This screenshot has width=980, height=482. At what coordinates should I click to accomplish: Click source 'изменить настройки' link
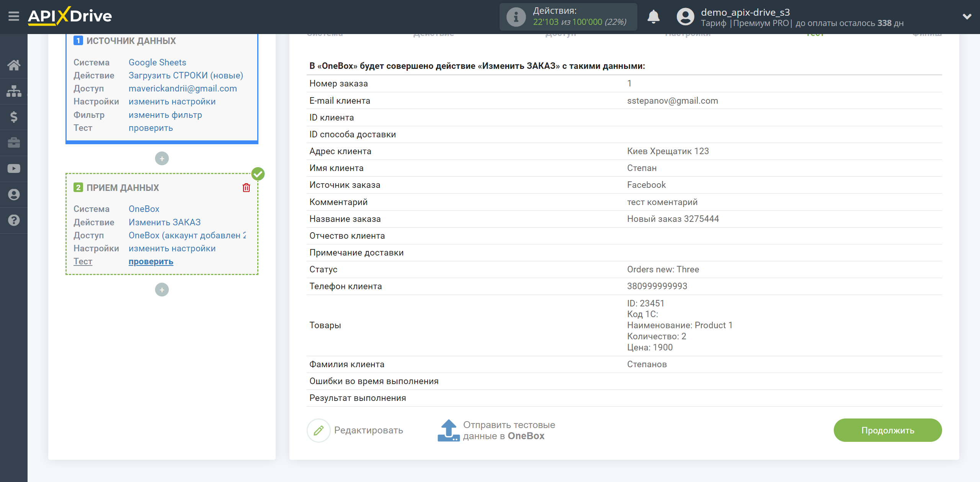coord(172,101)
